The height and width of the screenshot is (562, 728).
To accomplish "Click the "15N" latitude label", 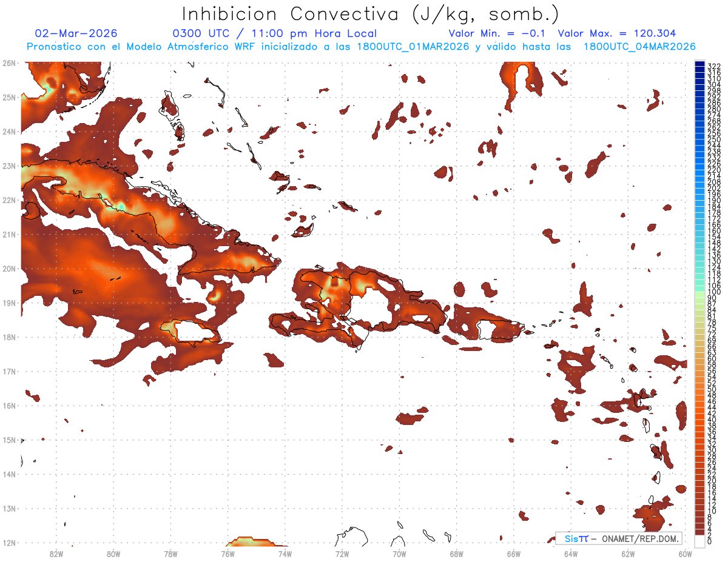I will click(8, 440).
